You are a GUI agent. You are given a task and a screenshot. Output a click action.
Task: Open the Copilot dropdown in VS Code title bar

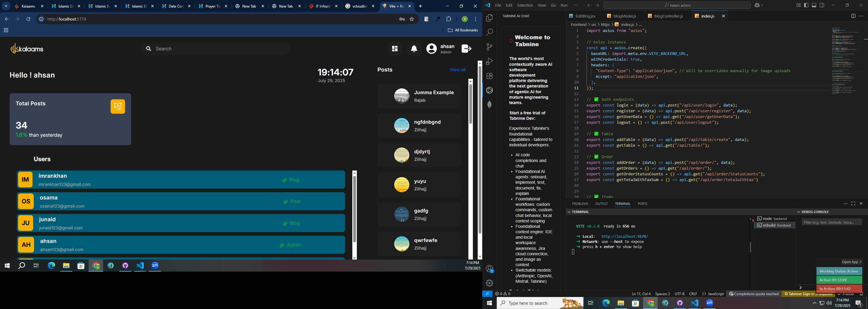(759, 5)
